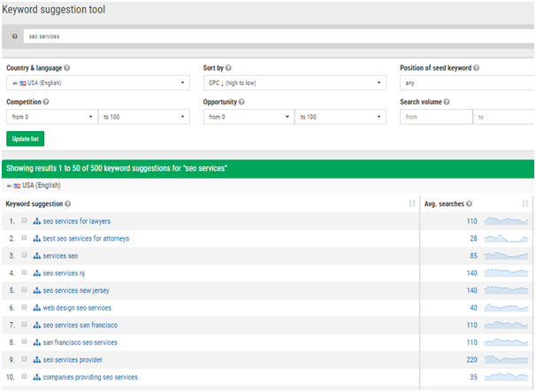
Task: Click help icon next to Opportunity
Action: pos(241,102)
